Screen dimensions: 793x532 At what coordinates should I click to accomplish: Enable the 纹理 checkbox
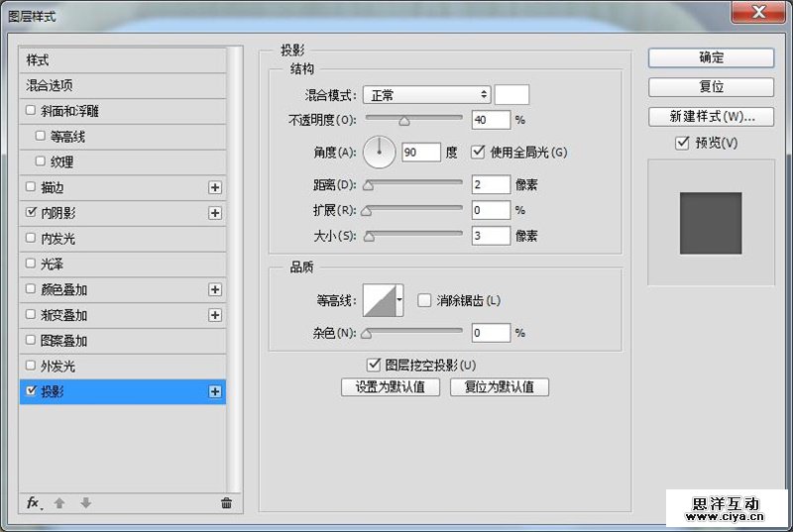click(41, 161)
